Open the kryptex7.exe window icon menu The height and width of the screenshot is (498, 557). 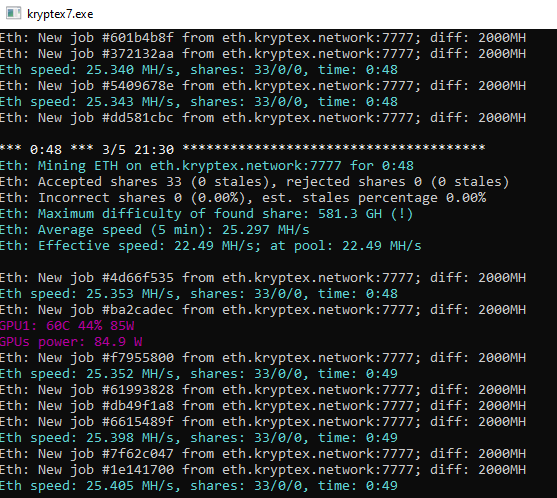[x=13, y=13]
